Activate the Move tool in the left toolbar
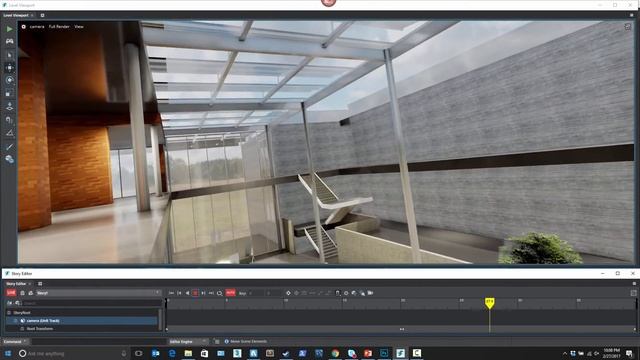The height and width of the screenshot is (360, 640). tap(9, 68)
